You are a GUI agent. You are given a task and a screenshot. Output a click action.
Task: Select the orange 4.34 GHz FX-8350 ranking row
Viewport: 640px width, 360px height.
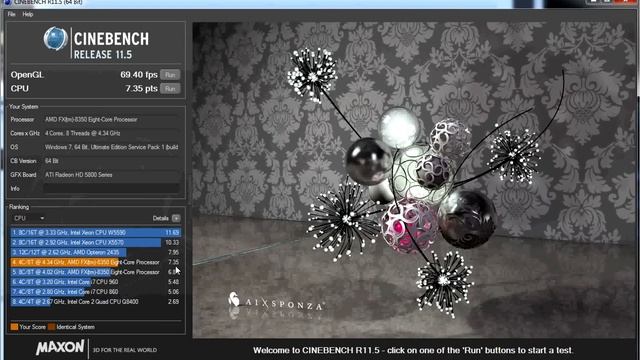pyautogui.click(x=96, y=262)
